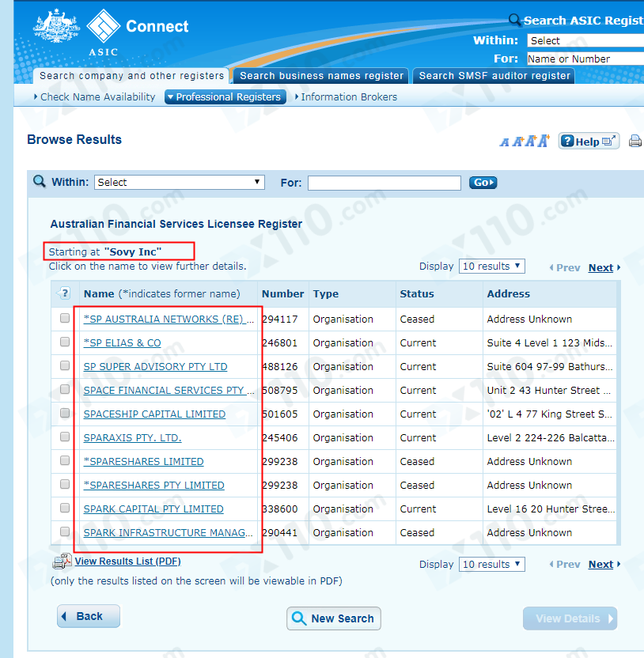Click the Number column header
This screenshot has height=658, width=644.
pos(282,293)
